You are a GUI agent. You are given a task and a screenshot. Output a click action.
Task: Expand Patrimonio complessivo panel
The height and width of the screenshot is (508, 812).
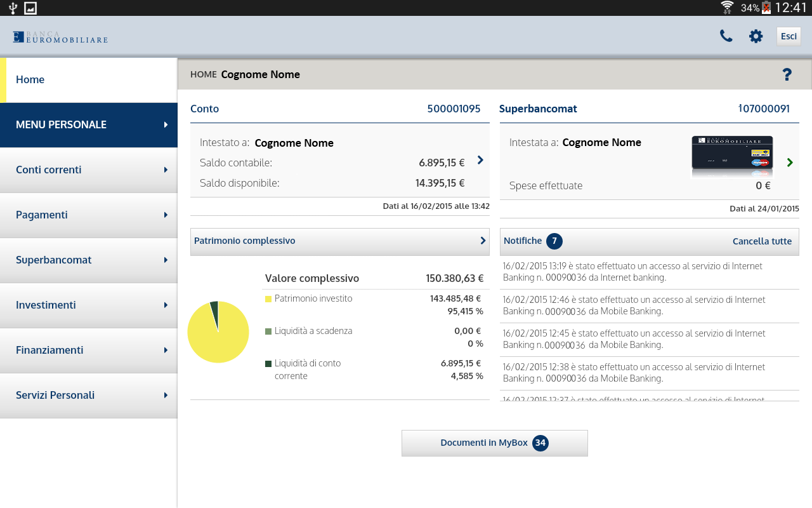coord(339,241)
